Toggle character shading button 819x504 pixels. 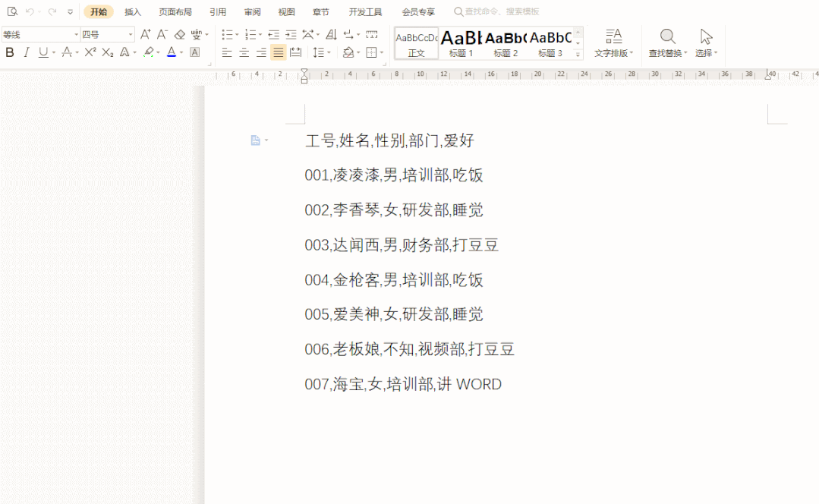click(x=195, y=52)
